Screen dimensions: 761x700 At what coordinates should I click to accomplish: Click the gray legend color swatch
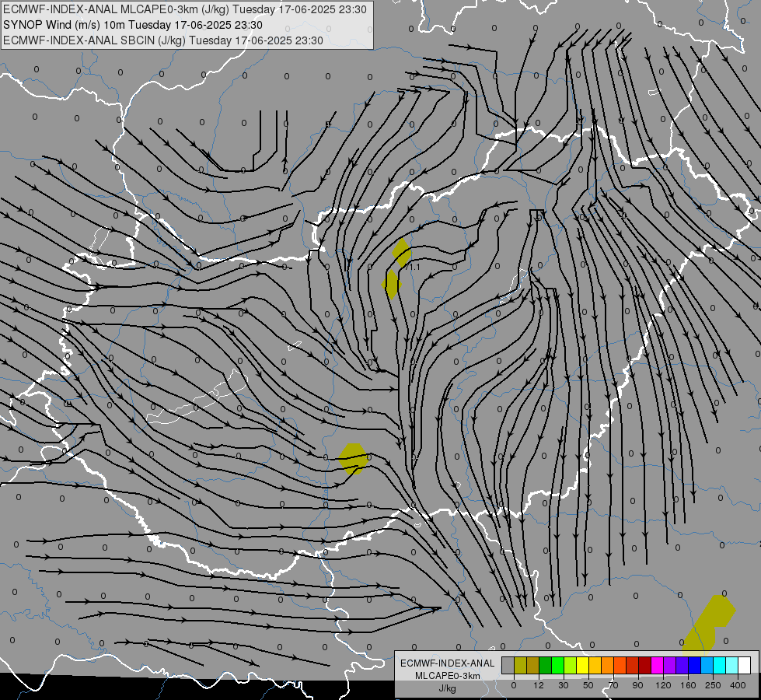[x=508, y=666]
